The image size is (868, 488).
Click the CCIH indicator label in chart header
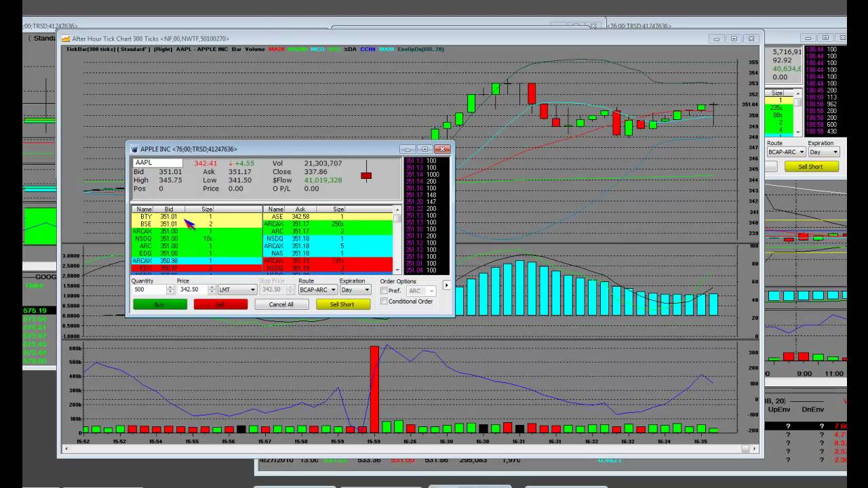point(368,49)
